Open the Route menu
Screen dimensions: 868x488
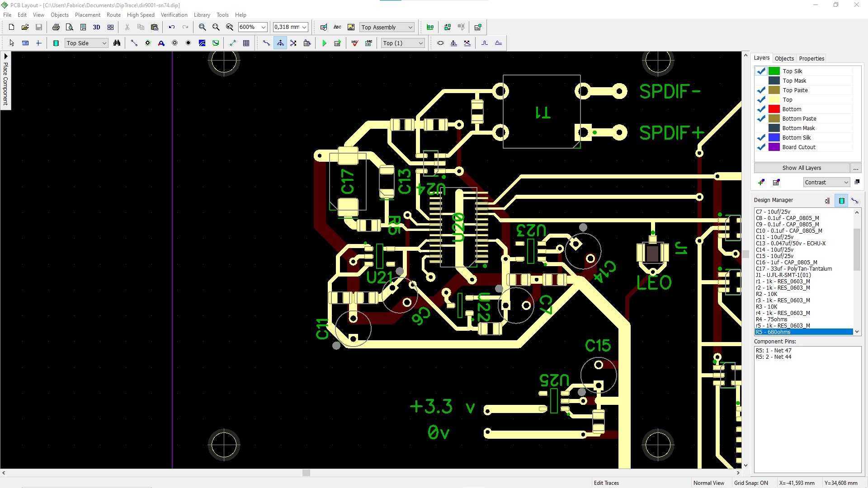click(x=113, y=15)
